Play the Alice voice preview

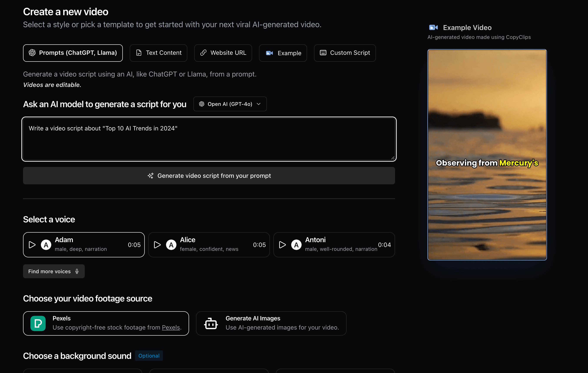[x=156, y=244]
